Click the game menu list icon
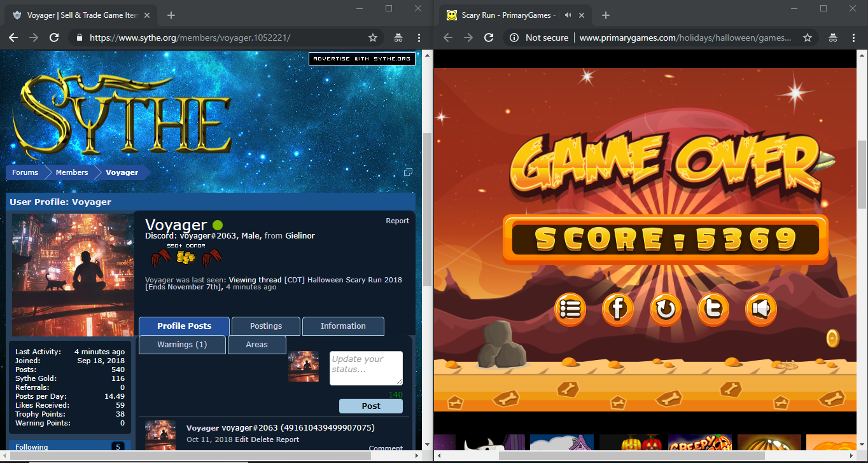 (x=570, y=310)
